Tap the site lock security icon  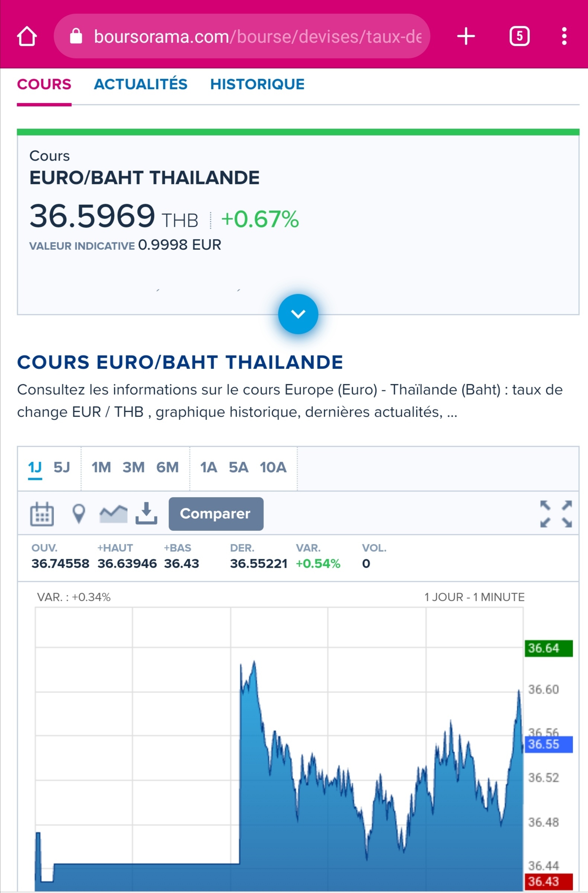click(76, 36)
